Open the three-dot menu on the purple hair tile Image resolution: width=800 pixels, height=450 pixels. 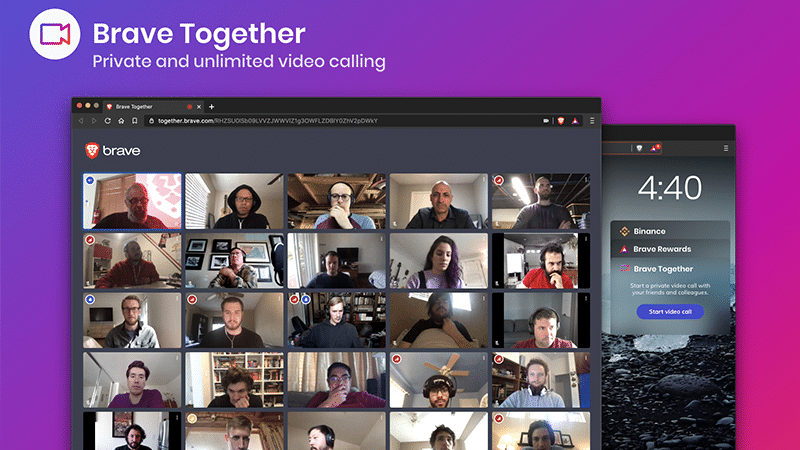click(x=484, y=239)
